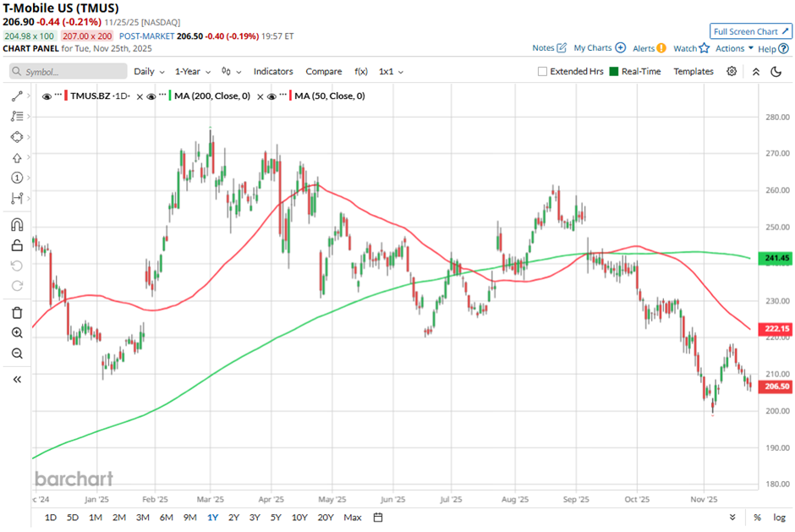The image size is (795, 532).
Task: Select the trend line drawing tool
Action: (17, 96)
